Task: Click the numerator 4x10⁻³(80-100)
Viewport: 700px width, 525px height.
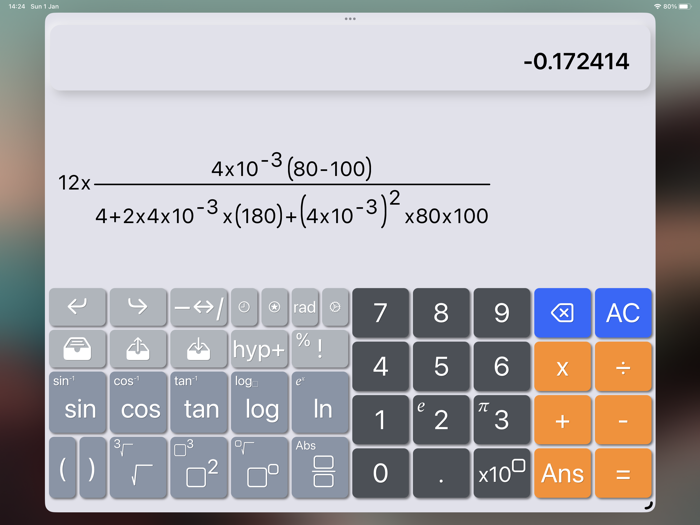Action: 292,167
